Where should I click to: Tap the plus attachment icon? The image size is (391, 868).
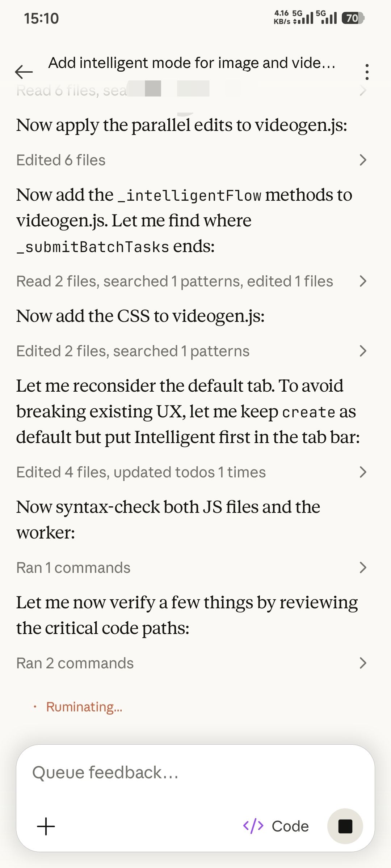tap(46, 826)
